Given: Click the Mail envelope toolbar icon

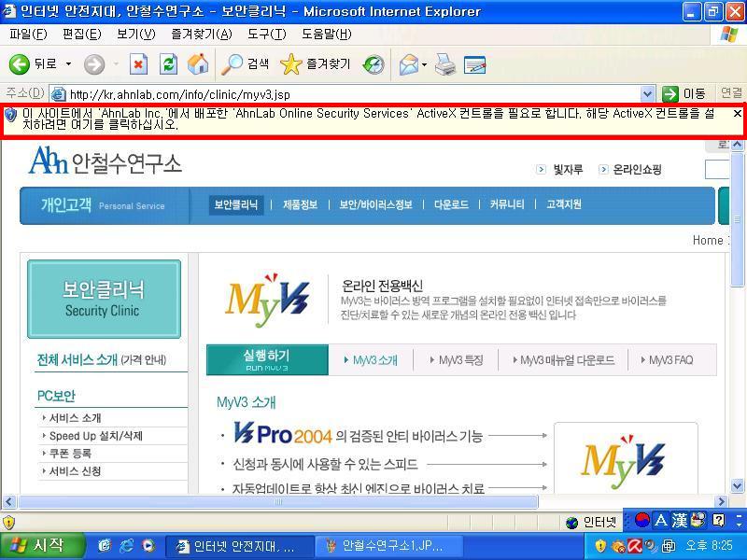Looking at the screenshot, I should pyautogui.click(x=409, y=64).
